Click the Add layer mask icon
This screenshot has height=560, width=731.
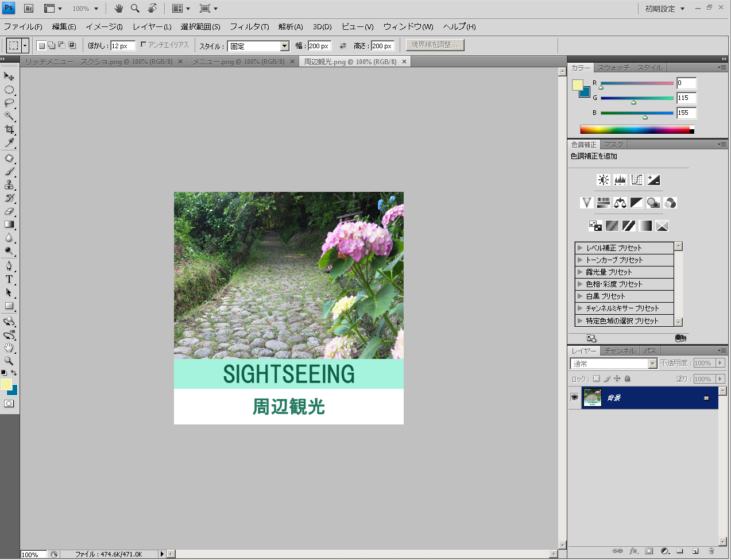pos(649,551)
